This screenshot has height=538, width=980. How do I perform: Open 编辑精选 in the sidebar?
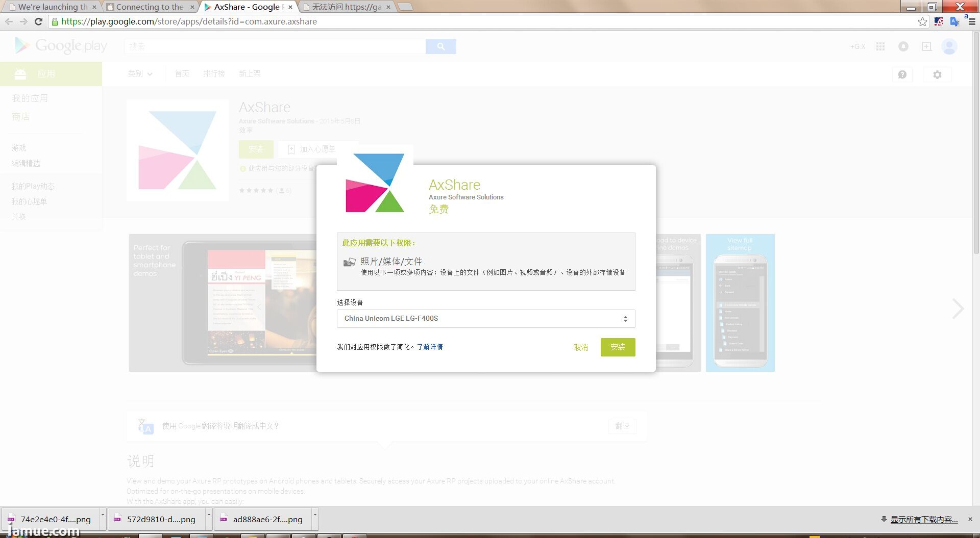(x=26, y=163)
